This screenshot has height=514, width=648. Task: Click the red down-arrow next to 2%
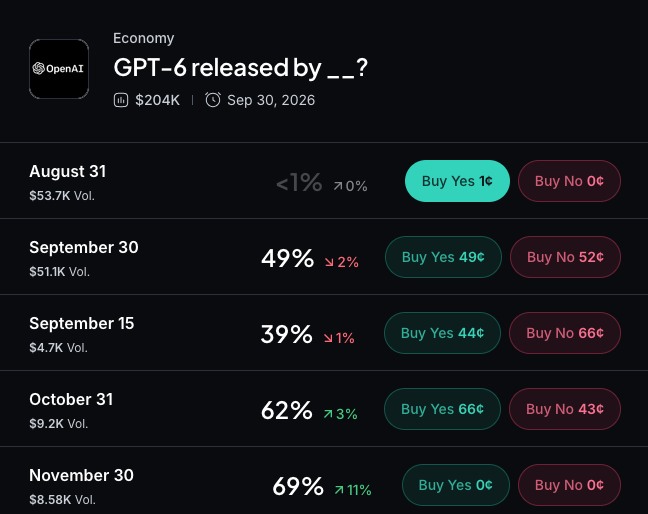coord(329,262)
